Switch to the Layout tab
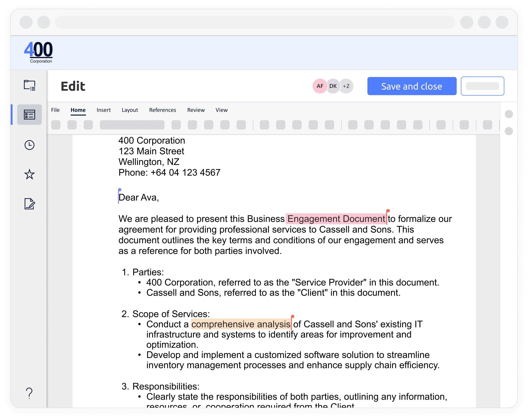The width and height of the screenshot is (528, 420). [130, 110]
